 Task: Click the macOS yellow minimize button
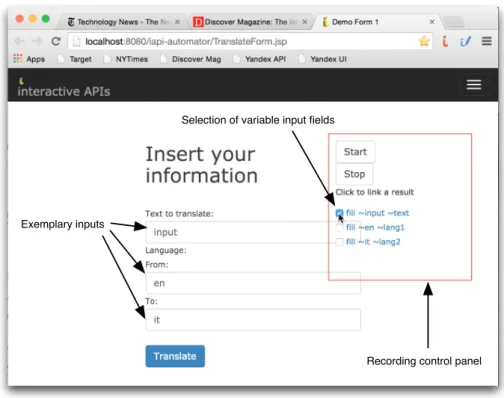tap(33, 19)
